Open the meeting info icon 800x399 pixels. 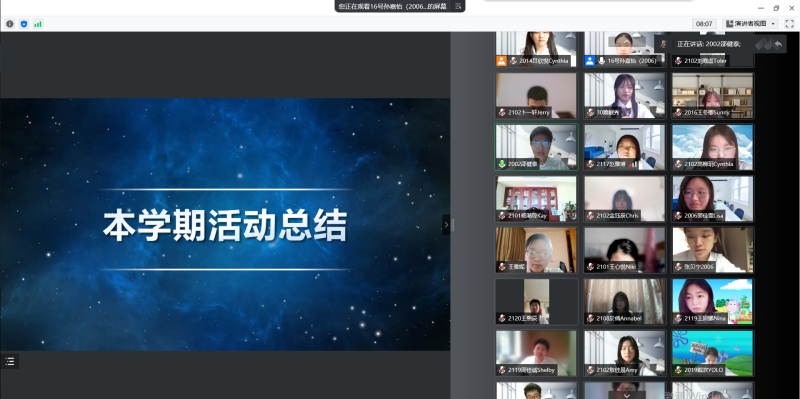[10, 24]
